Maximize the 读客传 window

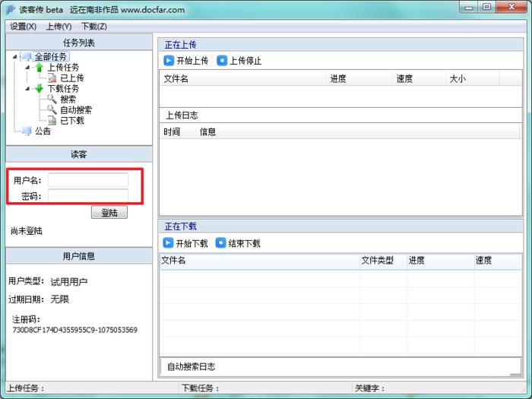point(486,7)
